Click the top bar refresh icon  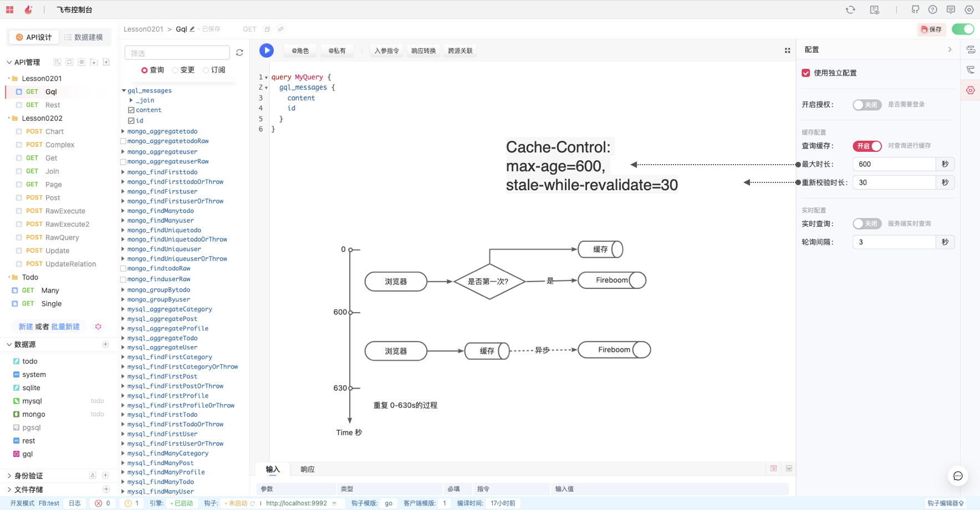850,9
